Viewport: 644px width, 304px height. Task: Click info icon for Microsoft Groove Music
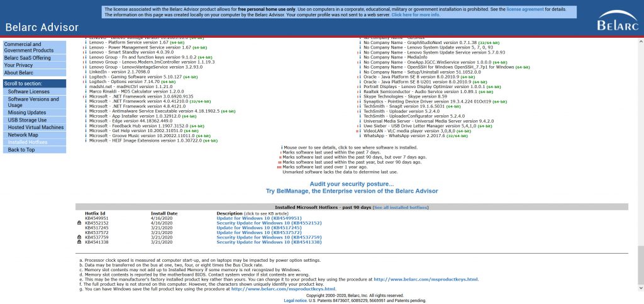tap(86, 135)
